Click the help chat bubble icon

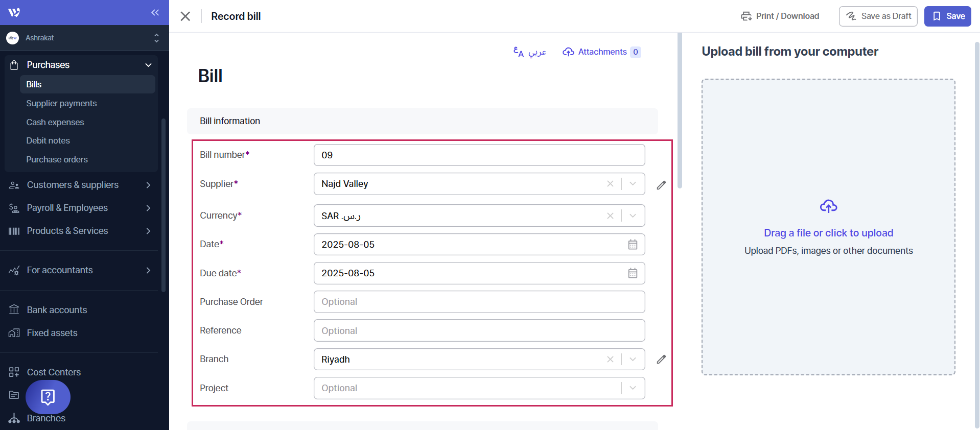[x=48, y=397]
